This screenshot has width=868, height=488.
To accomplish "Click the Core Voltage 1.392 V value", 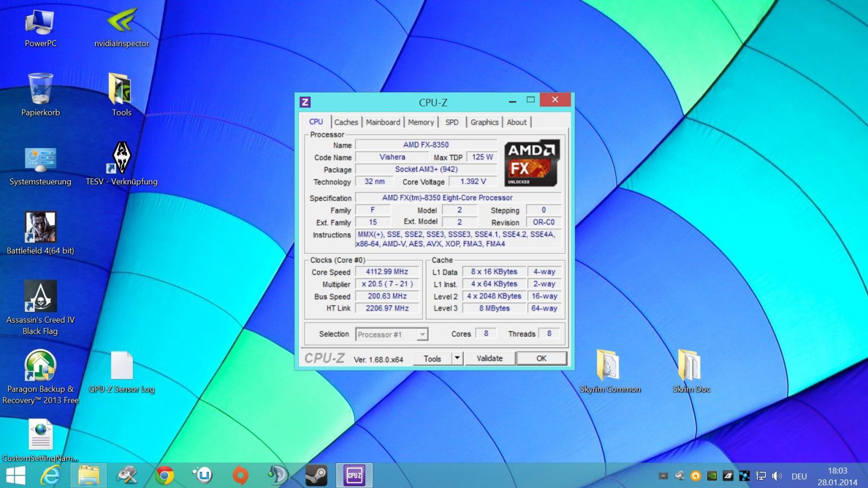I will pos(473,182).
